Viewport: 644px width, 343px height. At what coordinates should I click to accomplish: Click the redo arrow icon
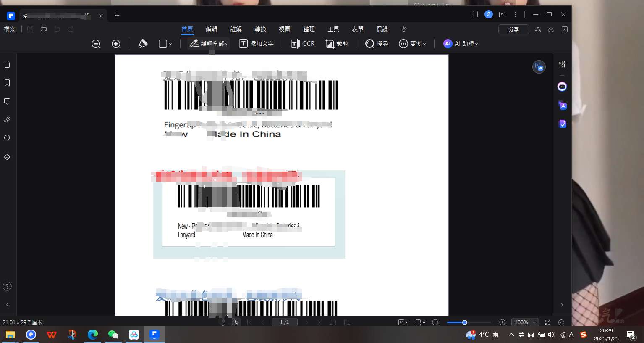click(71, 29)
